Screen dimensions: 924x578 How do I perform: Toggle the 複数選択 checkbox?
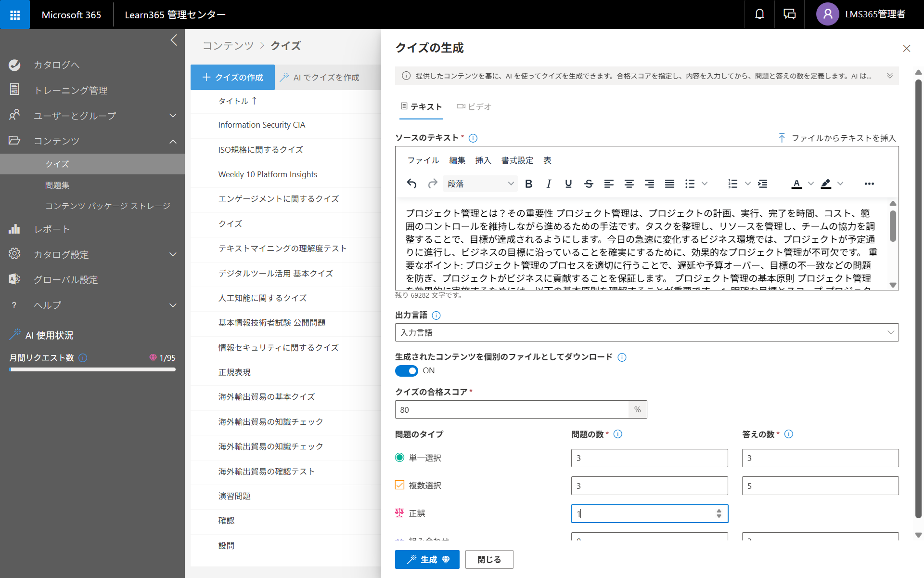click(x=399, y=485)
